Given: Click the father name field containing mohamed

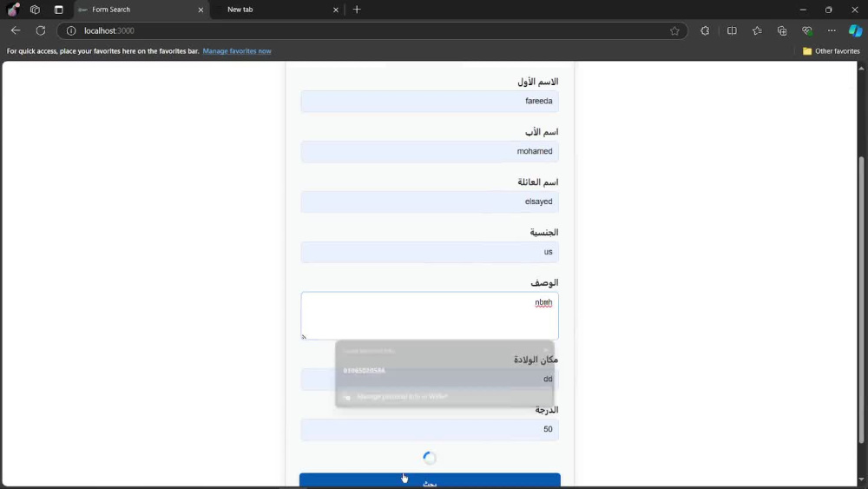Looking at the screenshot, I should [430, 151].
